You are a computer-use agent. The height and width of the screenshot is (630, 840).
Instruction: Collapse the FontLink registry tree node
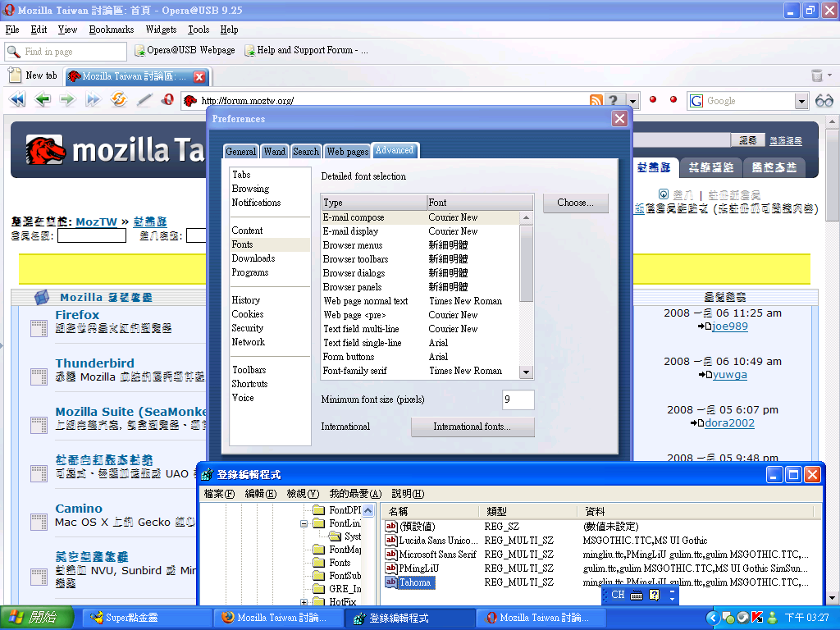click(x=304, y=523)
